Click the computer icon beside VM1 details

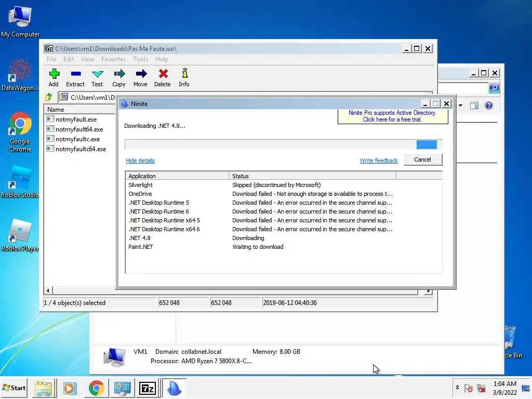tap(114, 357)
